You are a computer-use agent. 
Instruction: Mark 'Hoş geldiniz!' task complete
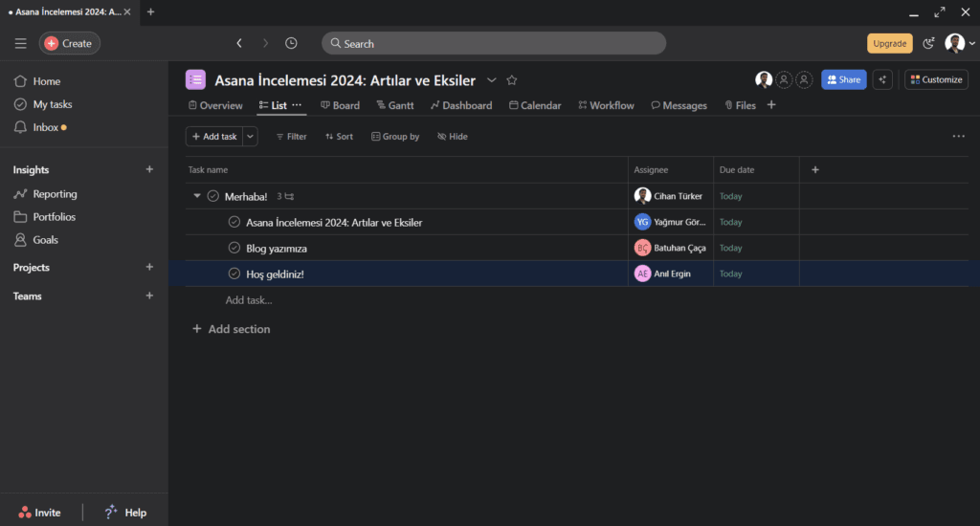point(234,274)
